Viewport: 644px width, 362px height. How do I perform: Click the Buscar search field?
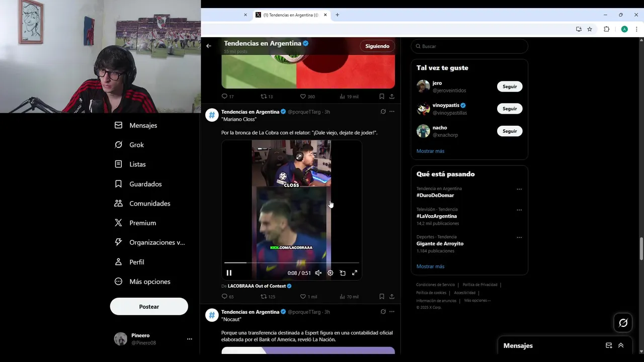pyautogui.click(x=469, y=46)
